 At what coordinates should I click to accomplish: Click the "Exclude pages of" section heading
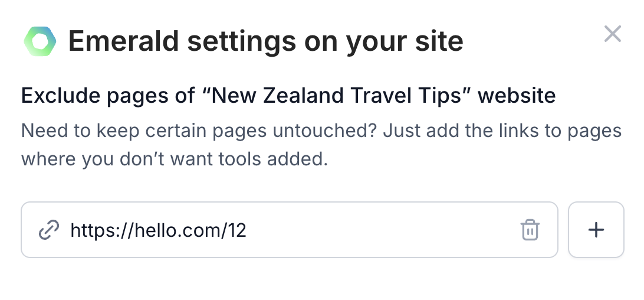[x=108, y=96]
